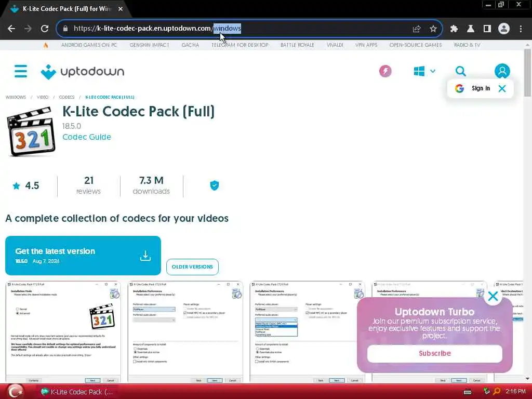Open the taskbar search magnifier
Viewport: 532px width, 399px height.
497,392
